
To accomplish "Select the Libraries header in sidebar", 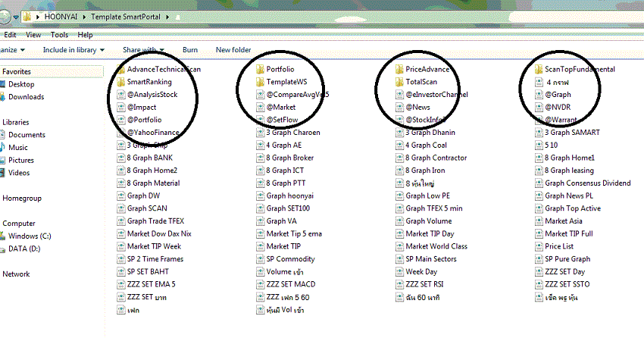I will 16,122.
